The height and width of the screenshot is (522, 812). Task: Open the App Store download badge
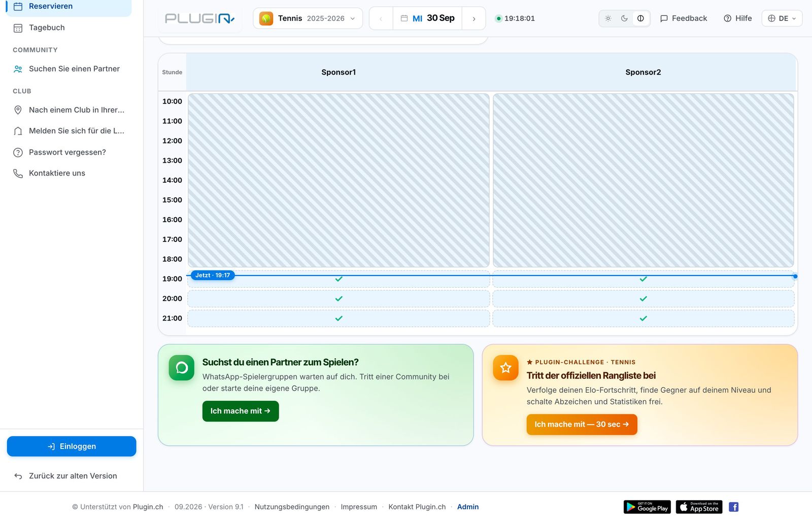pos(699,507)
